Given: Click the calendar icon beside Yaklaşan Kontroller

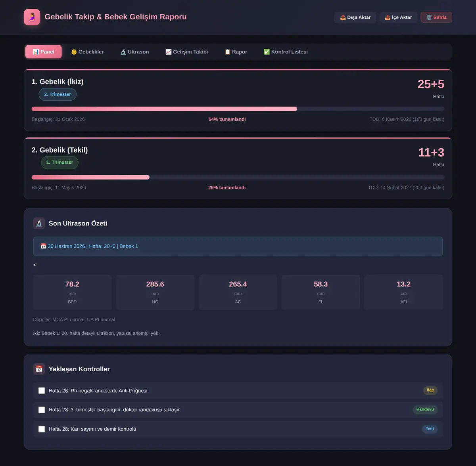Looking at the screenshot, I should [x=39, y=369].
